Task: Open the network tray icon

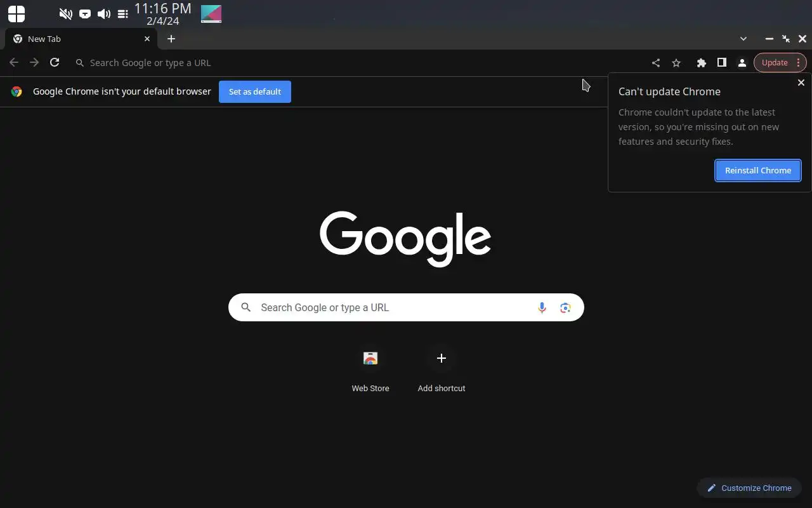Action: pyautogui.click(x=85, y=14)
